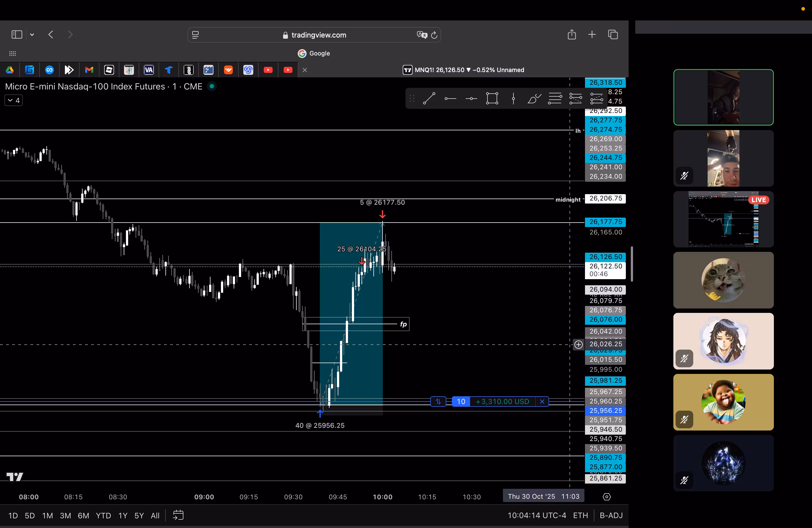Reload the TradingView page

[x=434, y=35]
